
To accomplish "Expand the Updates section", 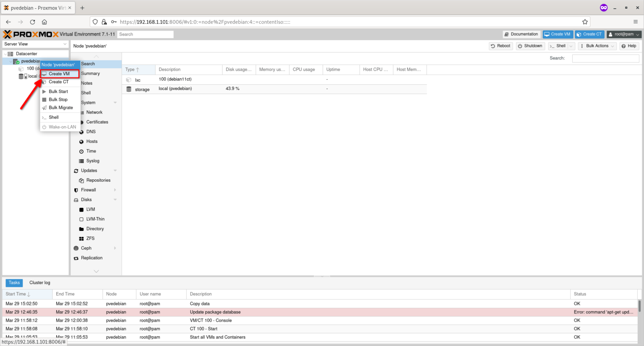I will pyautogui.click(x=88, y=170).
